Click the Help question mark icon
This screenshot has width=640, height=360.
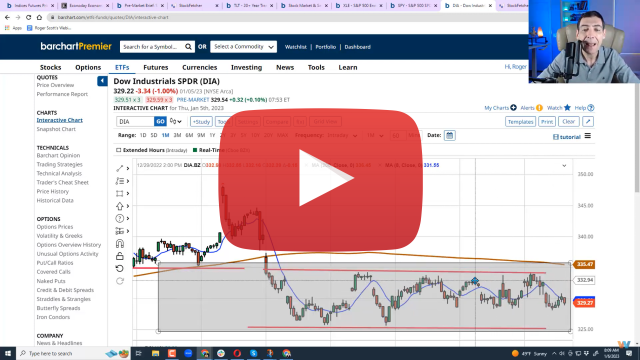[591, 108]
